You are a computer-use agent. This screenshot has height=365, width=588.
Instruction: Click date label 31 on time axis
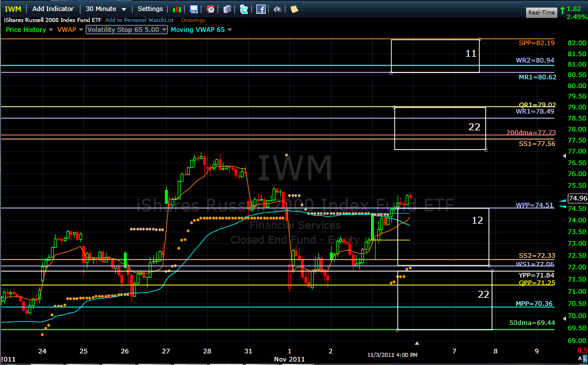coord(248,351)
